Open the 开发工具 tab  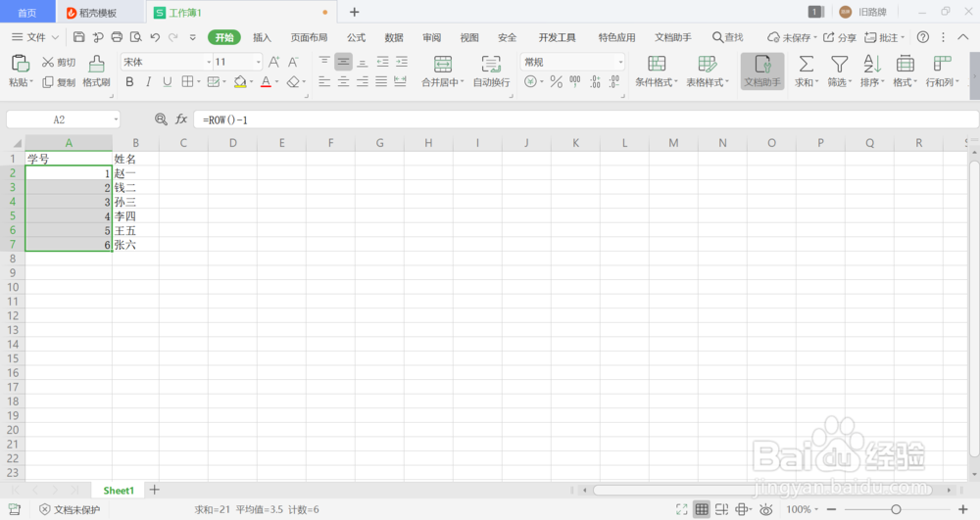pos(557,37)
